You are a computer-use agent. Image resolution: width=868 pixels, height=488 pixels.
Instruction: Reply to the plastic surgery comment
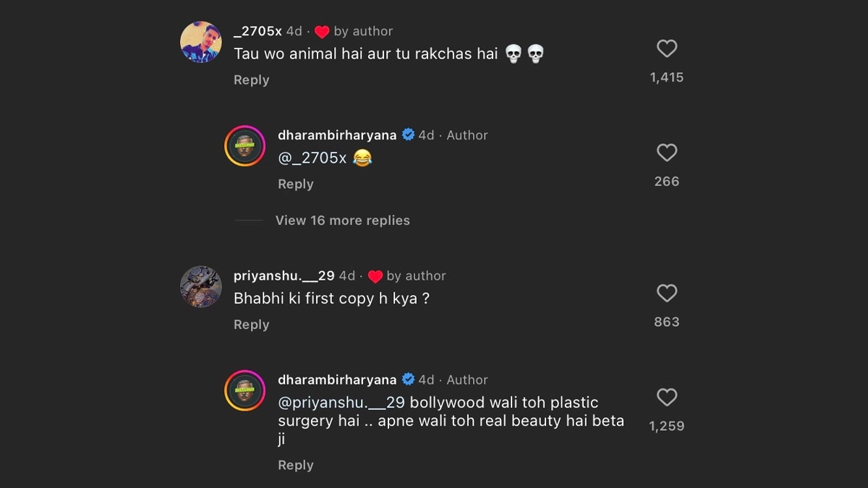(295, 466)
